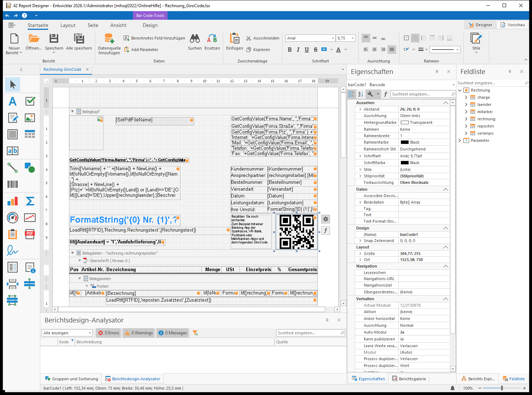The image size is (532, 395).
Task: Add a data source via Datenquelle hinzufügen
Action: (x=109, y=44)
